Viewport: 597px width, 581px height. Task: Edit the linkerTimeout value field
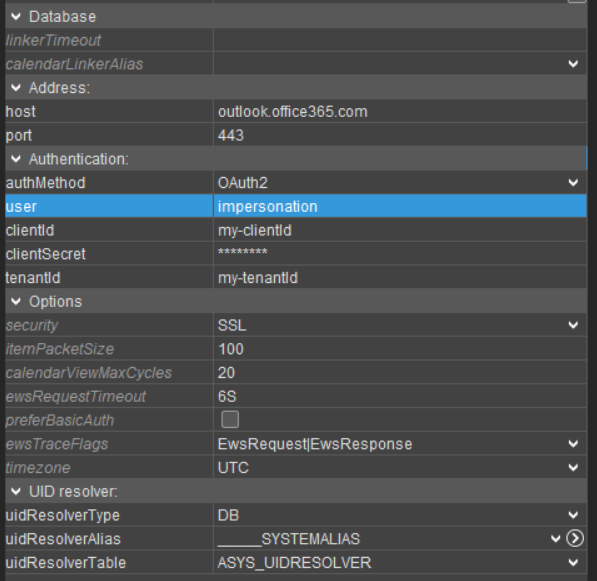click(x=400, y=40)
